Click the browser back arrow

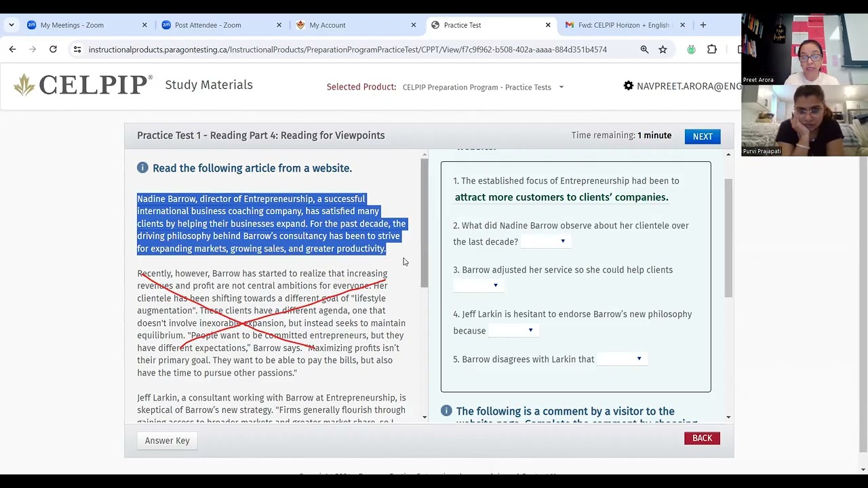pyautogui.click(x=12, y=49)
